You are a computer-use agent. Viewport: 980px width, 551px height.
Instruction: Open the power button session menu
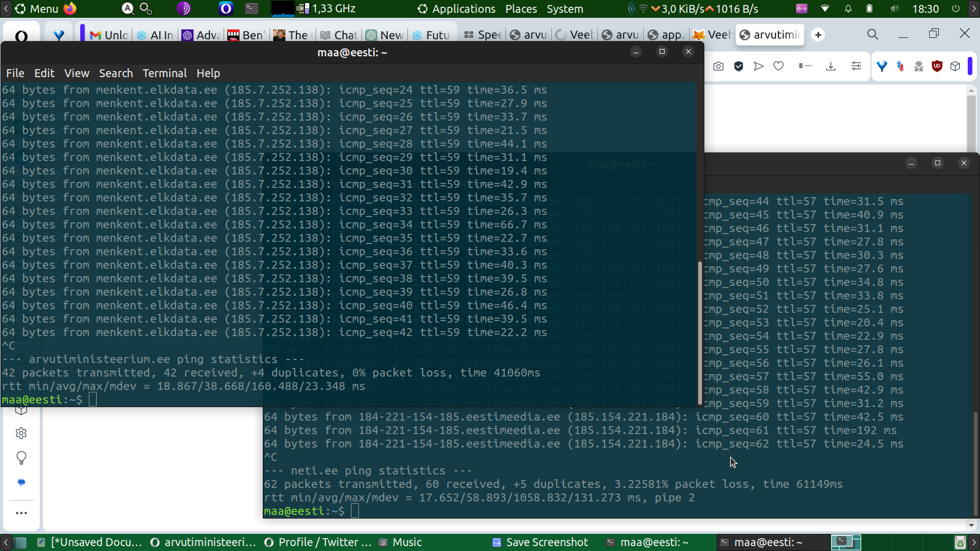(x=956, y=9)
